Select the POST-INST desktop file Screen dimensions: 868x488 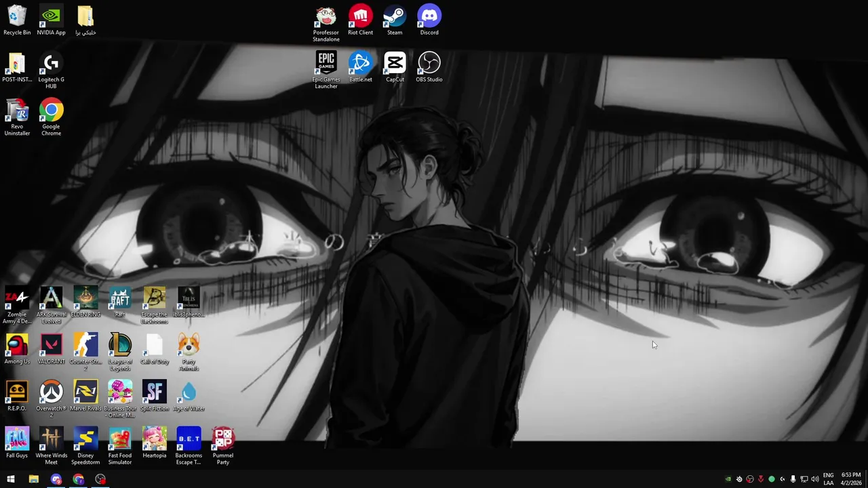coord(17,68)
